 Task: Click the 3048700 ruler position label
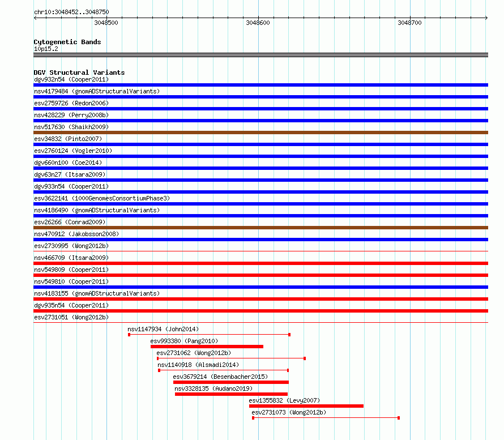click(409, 23)
